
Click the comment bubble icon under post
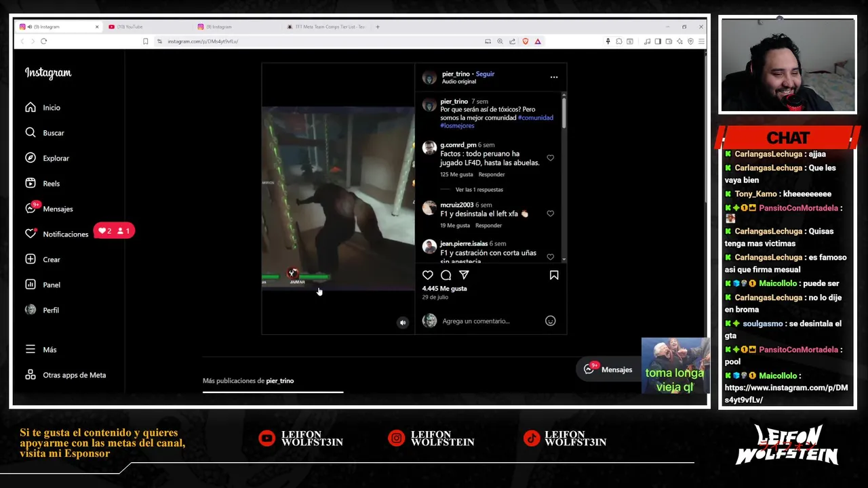coord(446,275)
